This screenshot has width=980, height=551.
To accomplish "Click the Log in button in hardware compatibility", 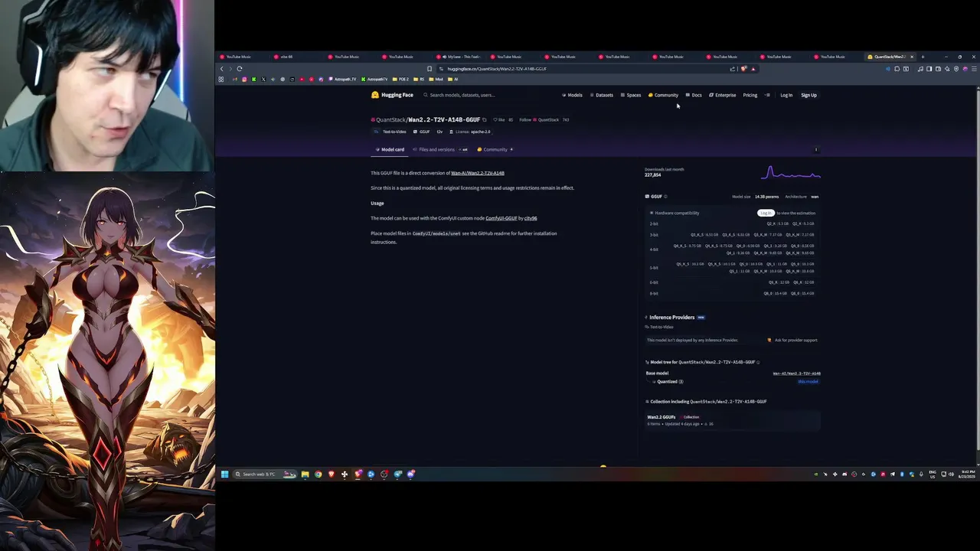I will (x=765, y=213).
